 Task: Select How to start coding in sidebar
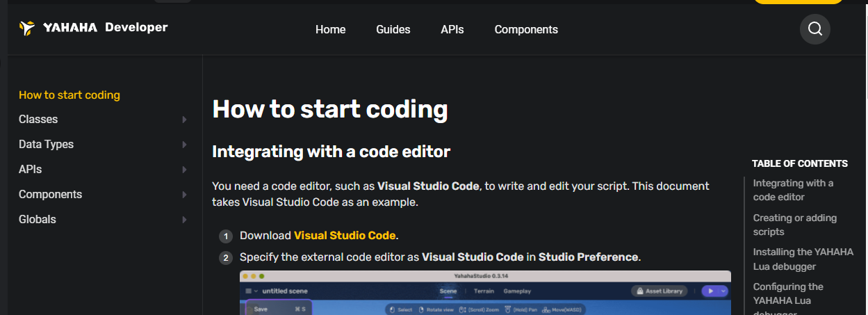pyautogui.click(x=69, y=95)
